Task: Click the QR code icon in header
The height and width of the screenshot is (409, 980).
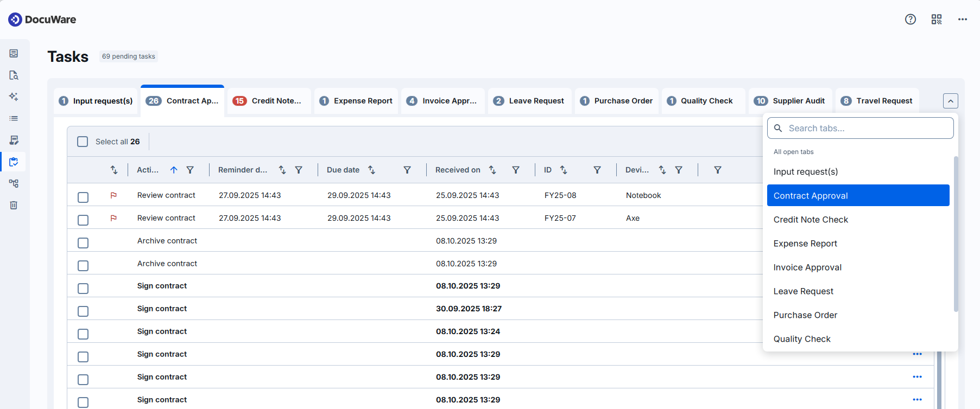Action: point(937,20)
